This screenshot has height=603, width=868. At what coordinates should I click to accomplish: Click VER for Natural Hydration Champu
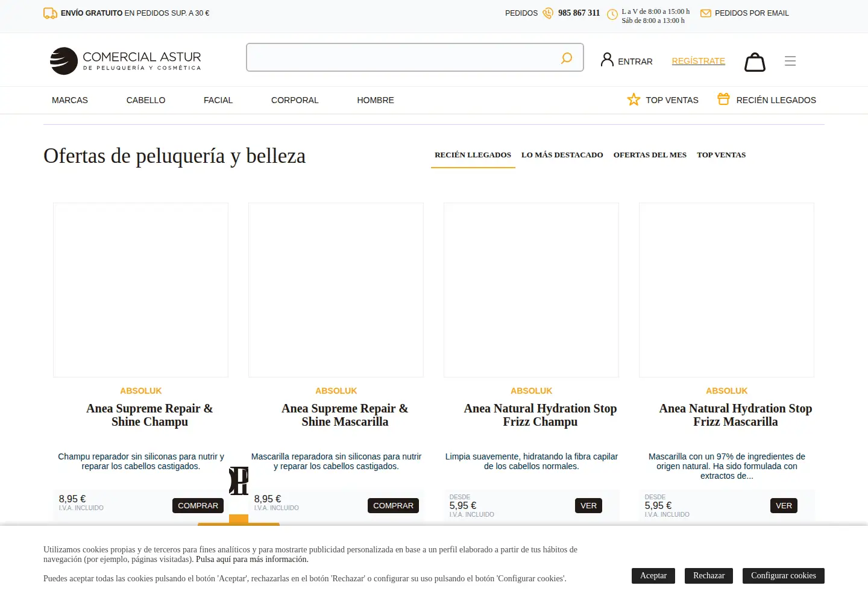(589, 505)
